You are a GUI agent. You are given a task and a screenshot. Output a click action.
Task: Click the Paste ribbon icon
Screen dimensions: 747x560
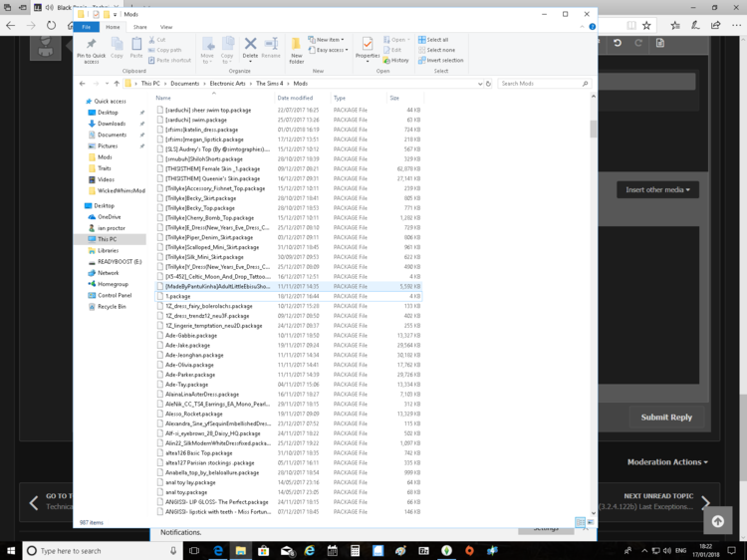[x=136, y=48]
